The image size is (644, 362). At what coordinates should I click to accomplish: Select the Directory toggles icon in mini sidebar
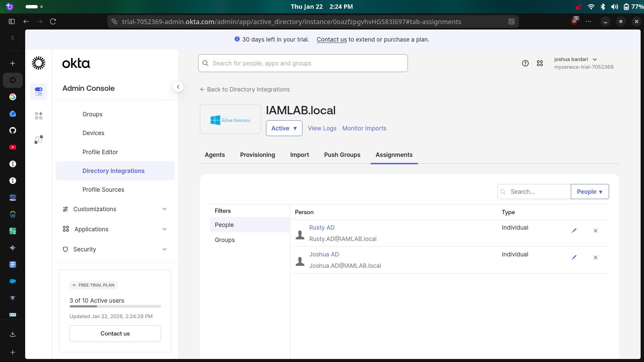(x=38, y=91)
